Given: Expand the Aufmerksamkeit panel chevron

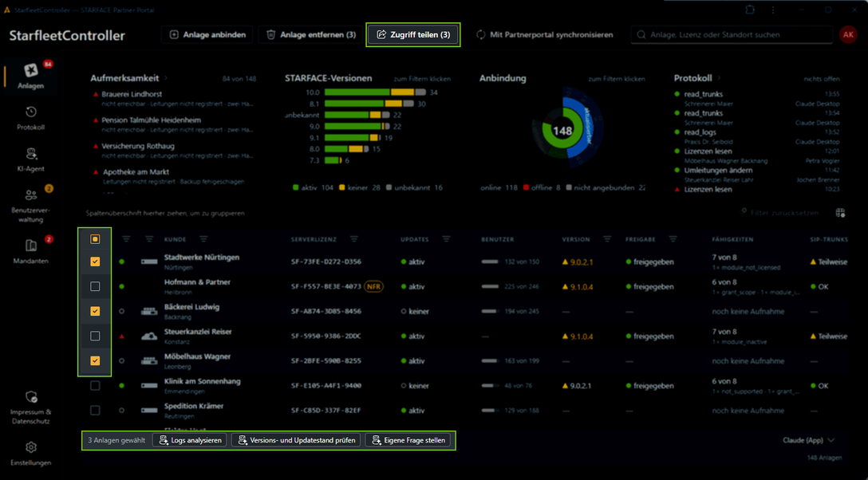Looking at the screenshot, I should 165,78.
